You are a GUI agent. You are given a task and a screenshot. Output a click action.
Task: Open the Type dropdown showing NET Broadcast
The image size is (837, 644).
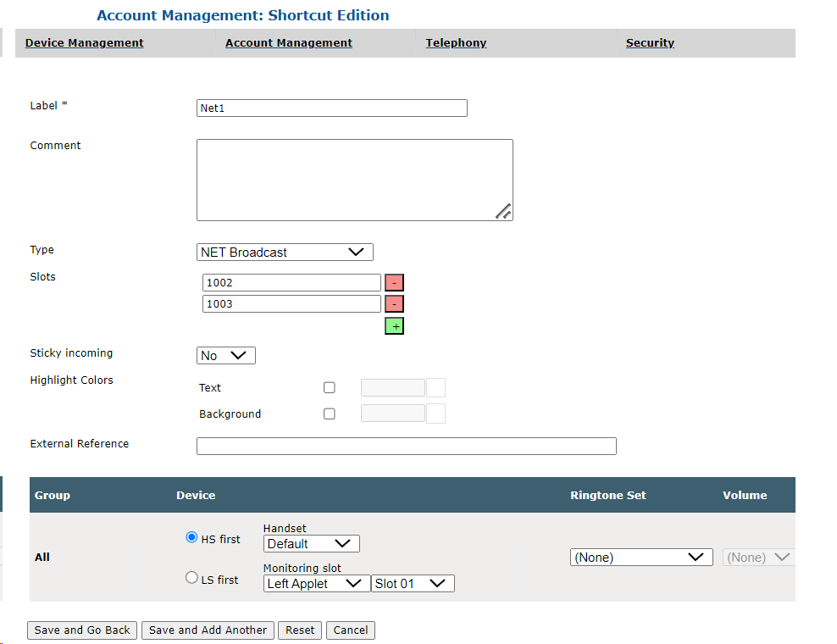click(285, 252)
